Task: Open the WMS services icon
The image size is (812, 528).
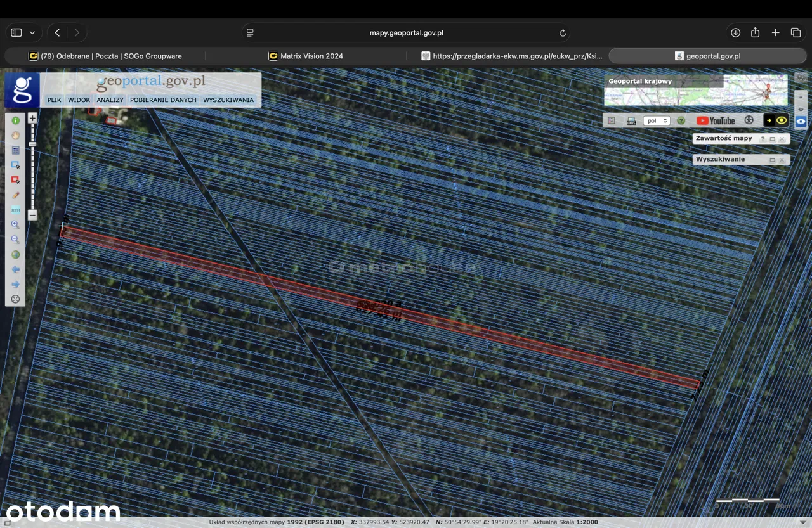Action: (631, 120)
